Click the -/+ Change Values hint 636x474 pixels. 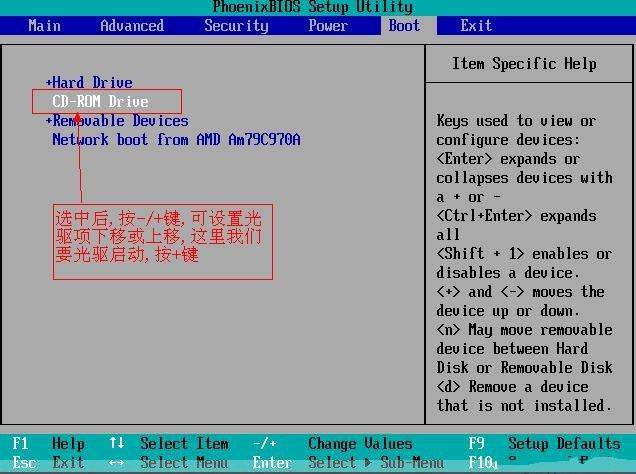pyautogui.click(x=264, y=444)
